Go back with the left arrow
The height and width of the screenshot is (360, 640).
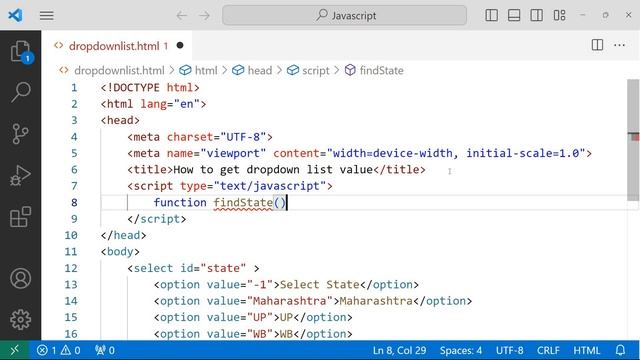point(182,16)
